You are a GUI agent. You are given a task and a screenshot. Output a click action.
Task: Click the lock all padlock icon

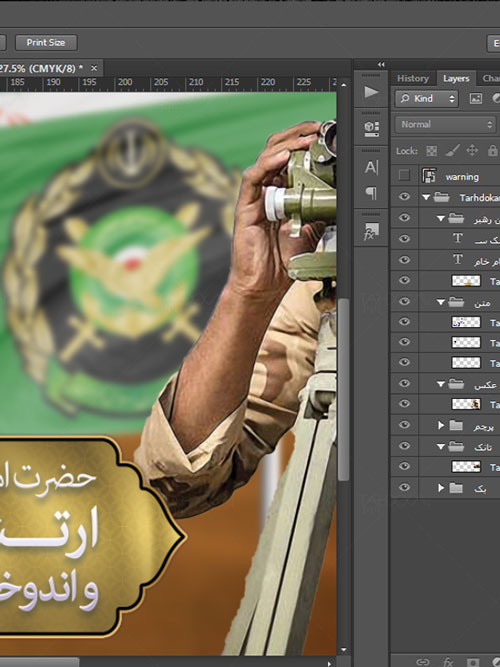pos(492,151)
